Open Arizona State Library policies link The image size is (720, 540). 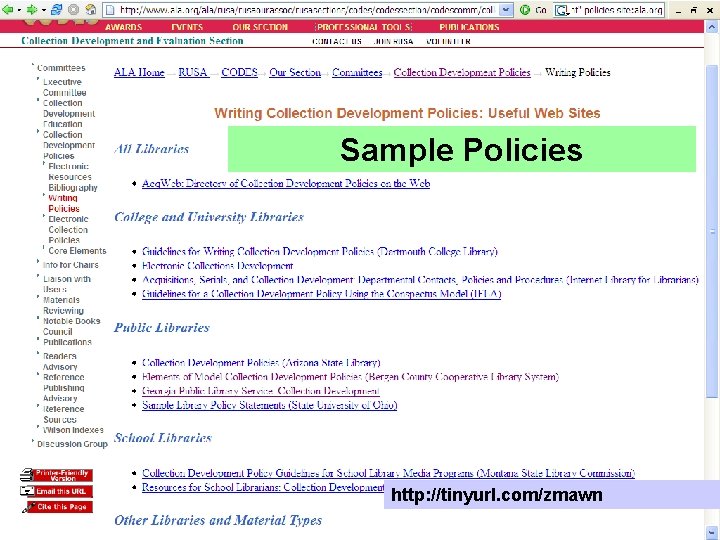click(x=261, y=363)
